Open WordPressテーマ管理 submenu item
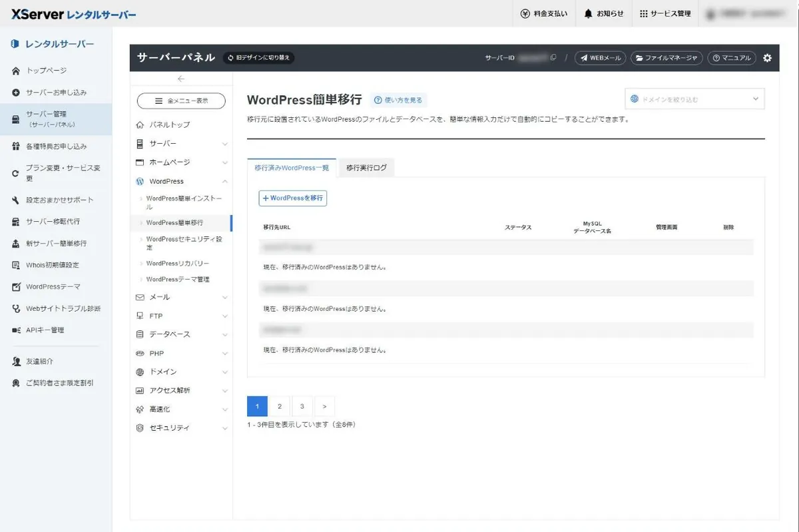 [181, 280]
